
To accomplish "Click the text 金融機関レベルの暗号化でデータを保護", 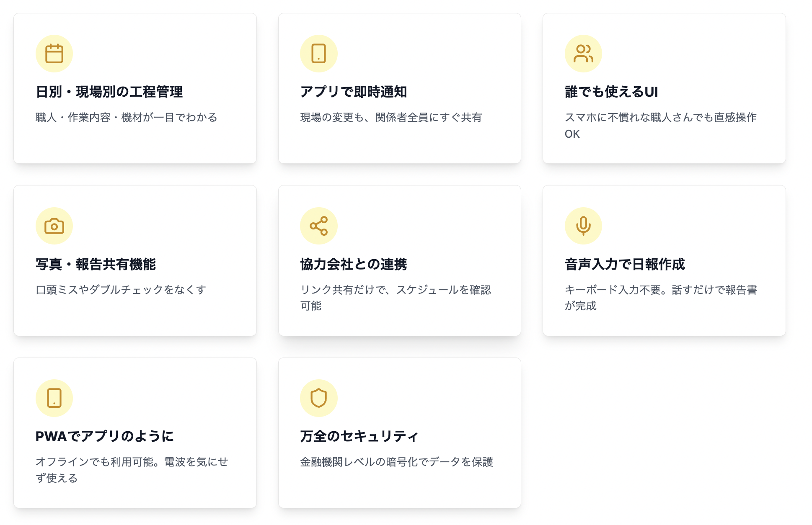I will coord(397,462).
